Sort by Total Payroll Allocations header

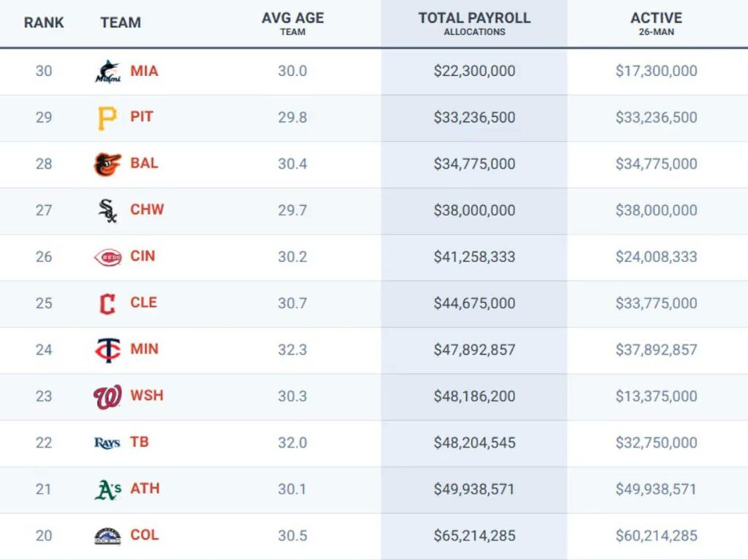click(x=474, y=23)
